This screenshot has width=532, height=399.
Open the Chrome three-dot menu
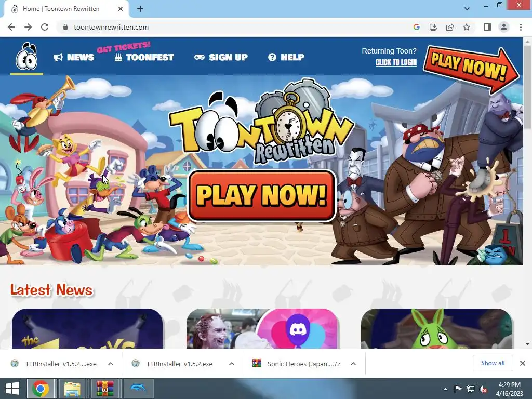click(521, 27)
